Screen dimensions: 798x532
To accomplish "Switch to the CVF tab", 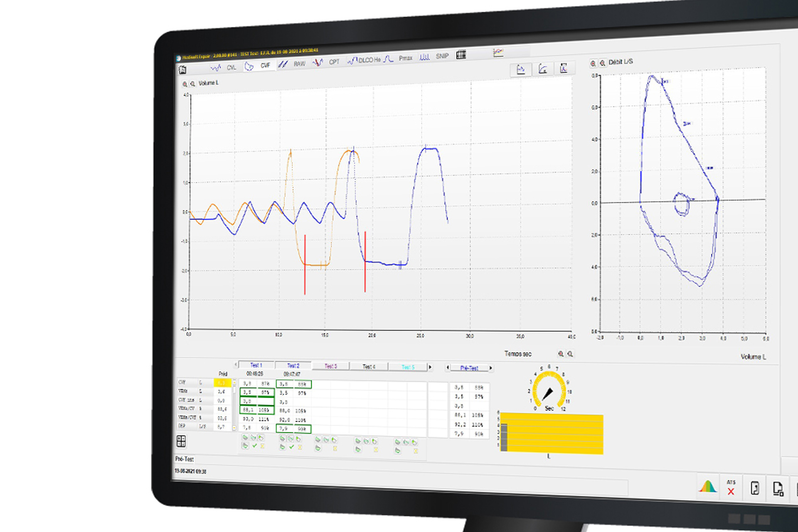I will click(x=265, y=66).
